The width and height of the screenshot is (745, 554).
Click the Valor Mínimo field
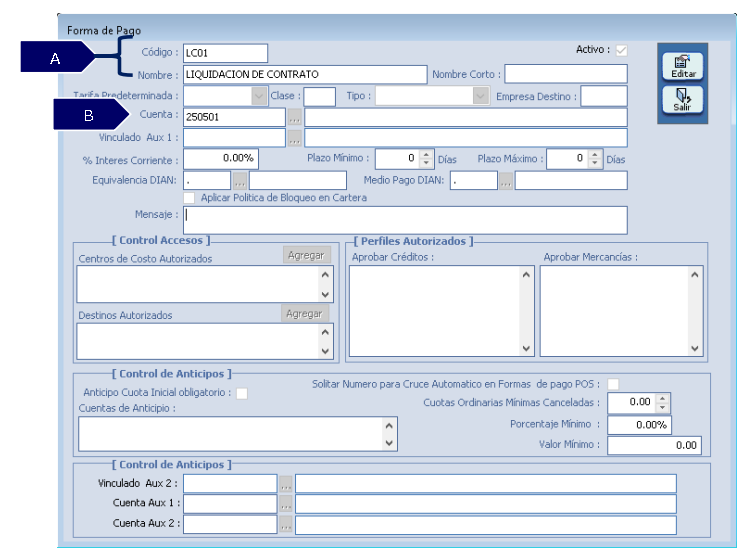click(x=654, y=446)
